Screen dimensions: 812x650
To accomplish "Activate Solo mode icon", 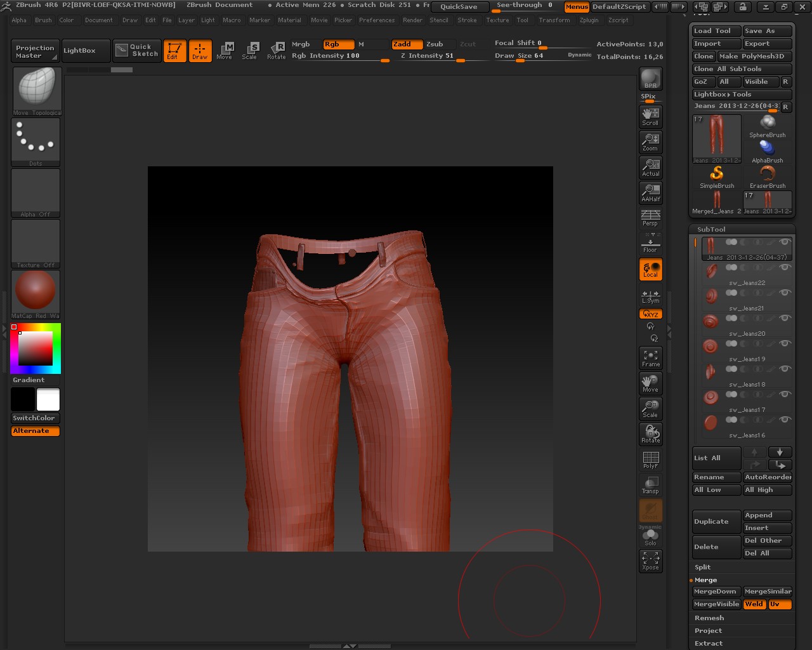I will point(650,537).
